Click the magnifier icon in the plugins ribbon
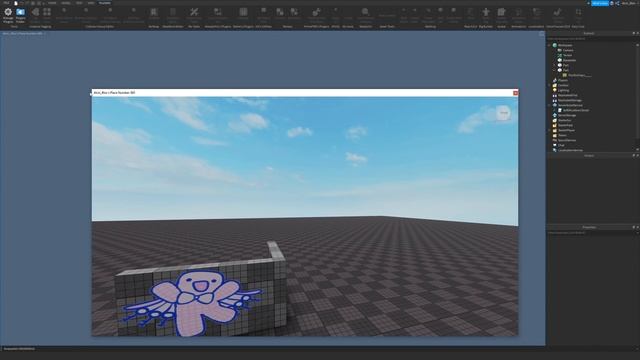The height and width of the screenshot is (360, 640). (x=365, y=12)
